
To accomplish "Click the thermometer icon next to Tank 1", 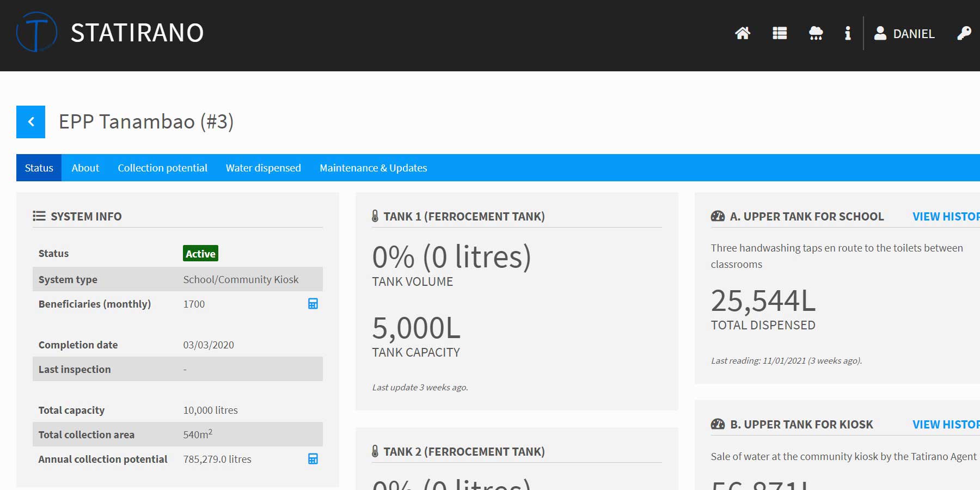I will 375,216.
